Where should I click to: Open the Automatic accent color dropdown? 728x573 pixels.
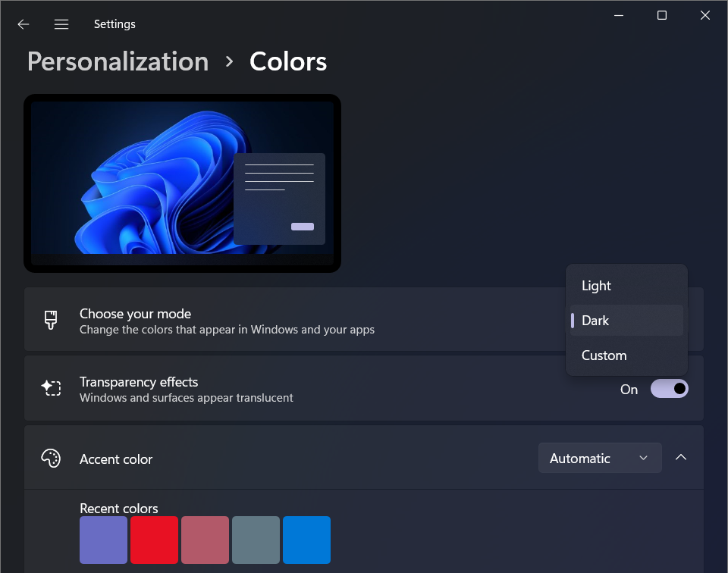[x=599, y=458]
